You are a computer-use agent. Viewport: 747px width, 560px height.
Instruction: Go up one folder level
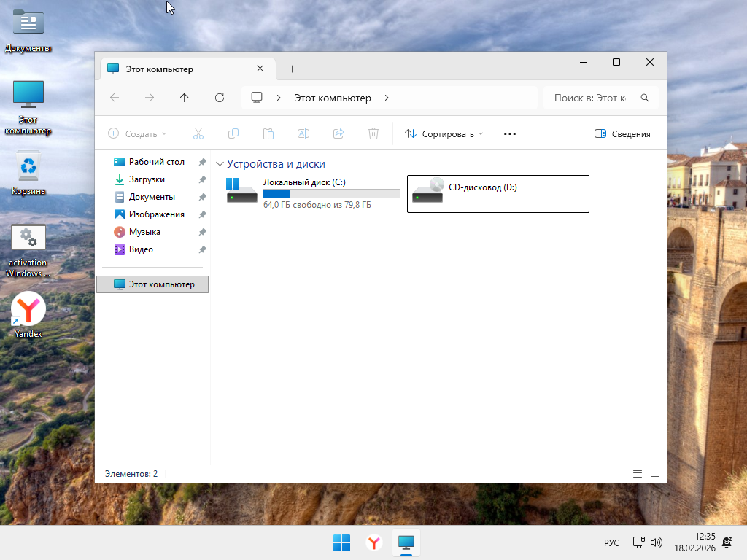(185, 98)
